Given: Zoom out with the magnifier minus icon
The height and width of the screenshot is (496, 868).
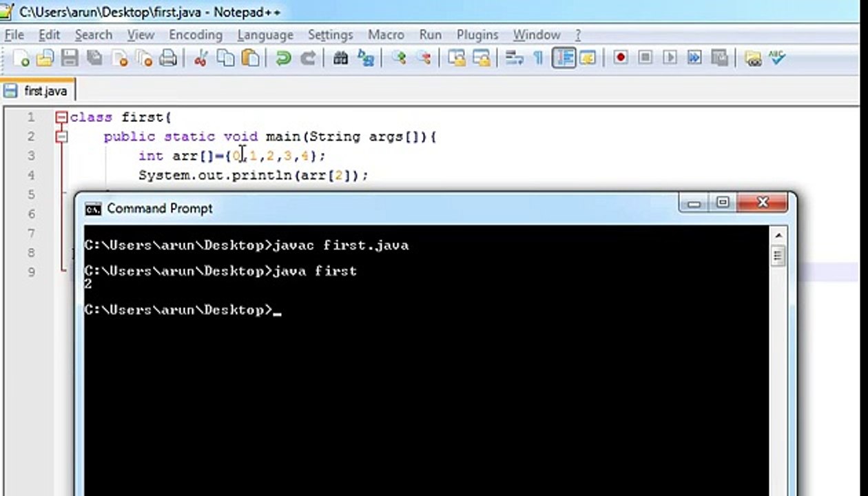Looking at the screenshot, I should point(424,59).
